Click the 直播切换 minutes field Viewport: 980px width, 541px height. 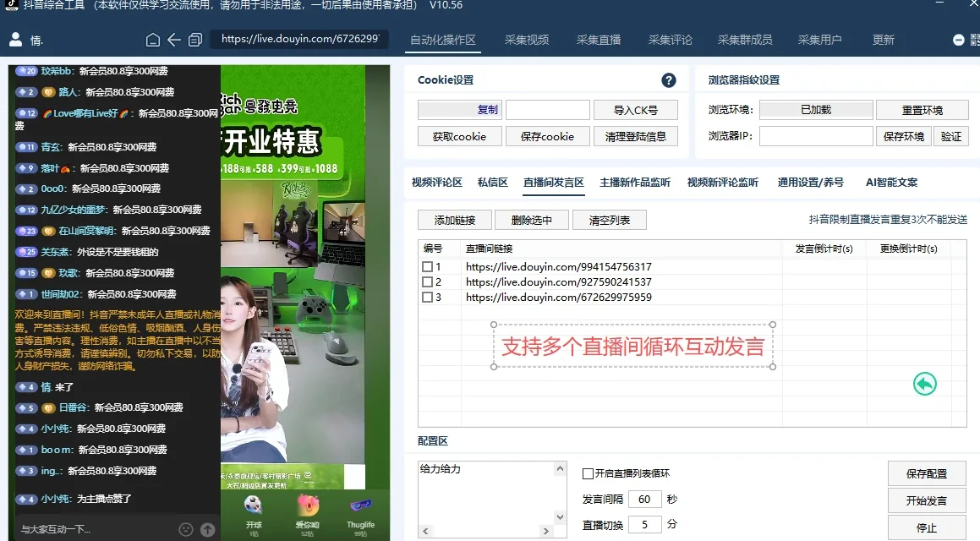645,524
